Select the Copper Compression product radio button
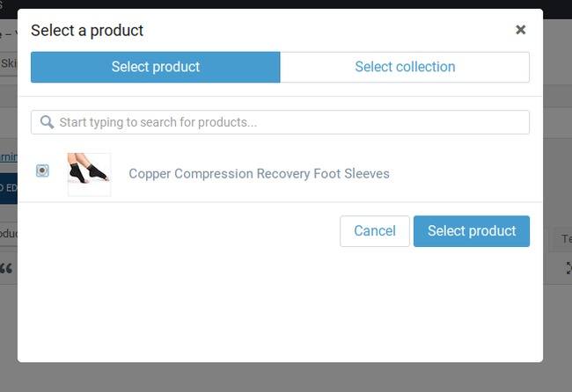Screen dimensions: 572x392 coord(42,171)
